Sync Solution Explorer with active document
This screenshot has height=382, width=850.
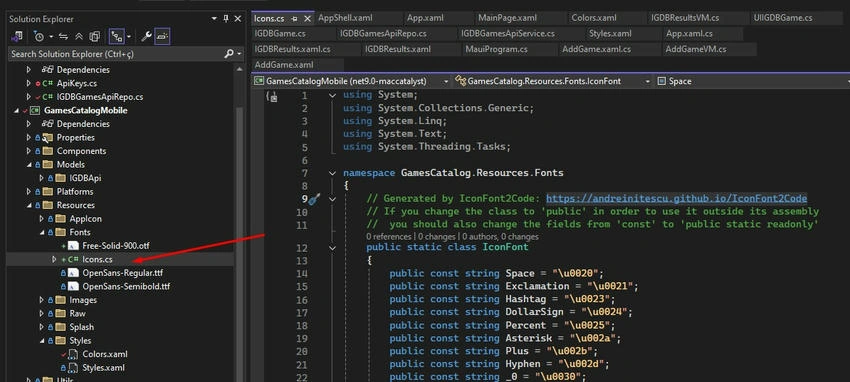coord(63,36)
